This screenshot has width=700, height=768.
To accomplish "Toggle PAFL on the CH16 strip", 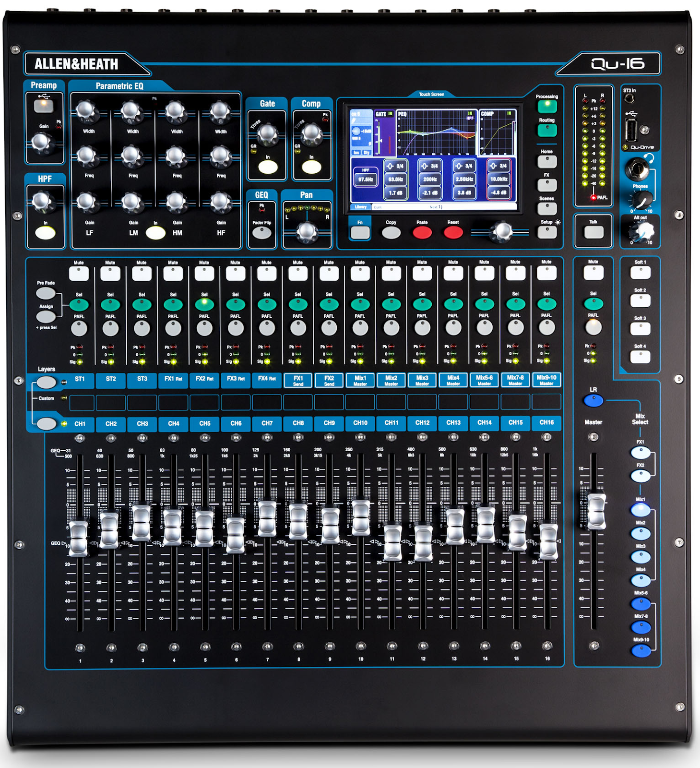I will 546,328.
